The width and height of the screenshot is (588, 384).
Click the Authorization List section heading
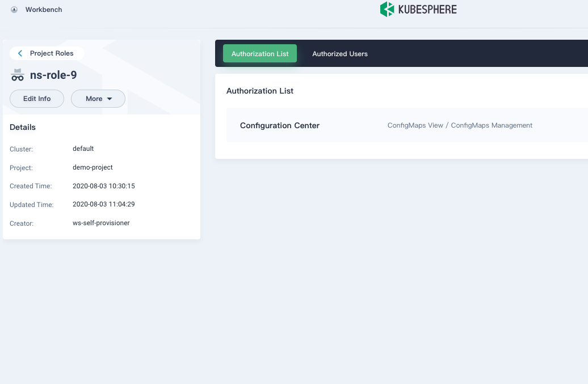click(260, 91)
